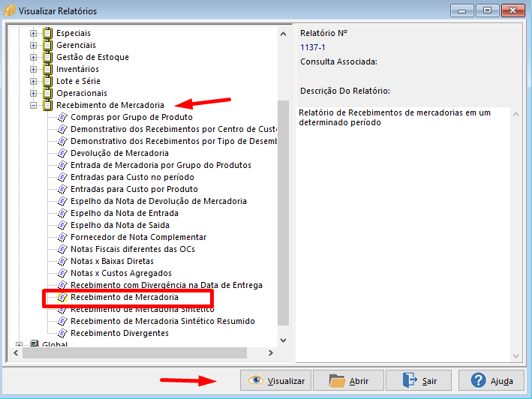Click the report description text box

click(403, 235)
